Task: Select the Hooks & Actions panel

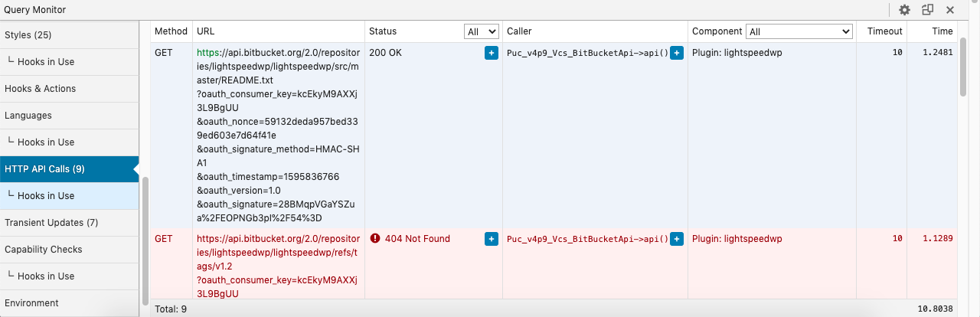Action: pos(69,89)
